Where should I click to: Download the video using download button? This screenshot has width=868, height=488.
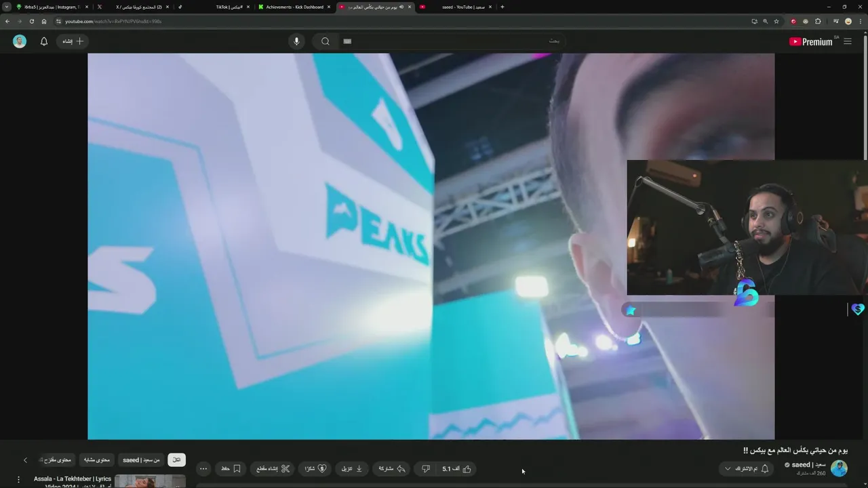[351, 468]
